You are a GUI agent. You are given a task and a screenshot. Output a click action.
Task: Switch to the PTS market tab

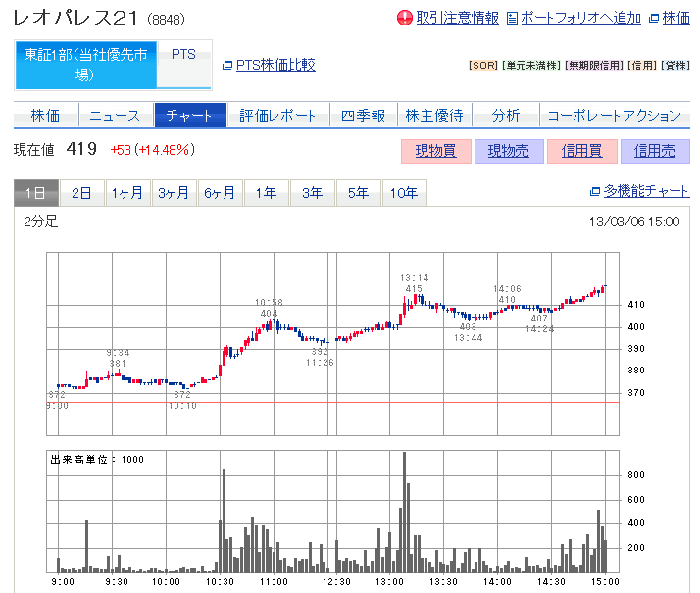click(183, 55)
